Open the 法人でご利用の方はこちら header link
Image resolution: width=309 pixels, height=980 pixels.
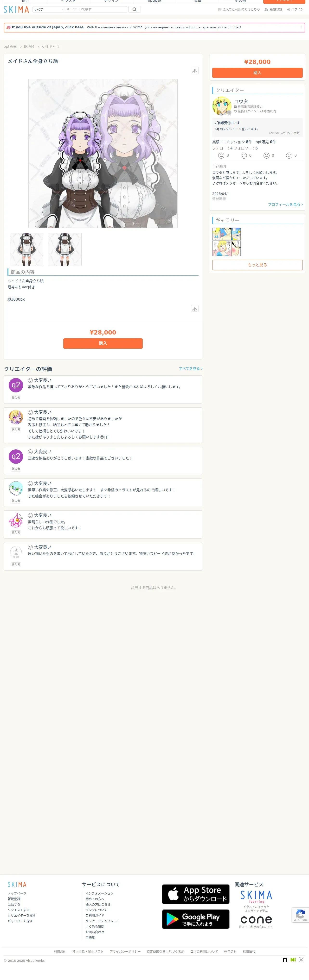239,10
